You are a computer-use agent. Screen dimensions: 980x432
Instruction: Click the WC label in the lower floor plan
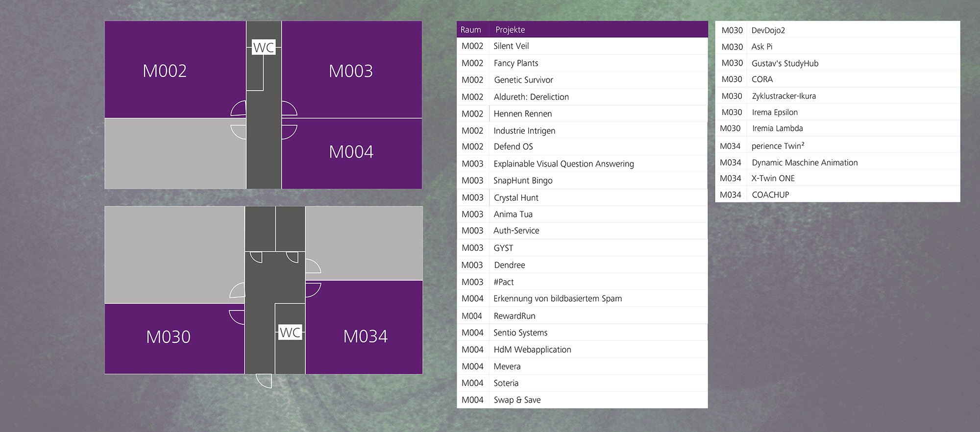click(x=290, y=333)
